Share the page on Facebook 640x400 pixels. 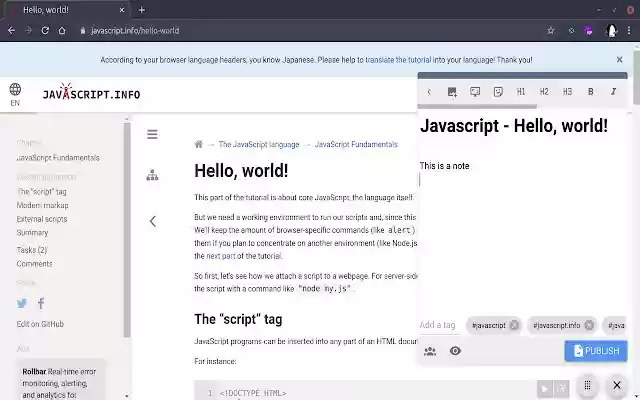41,303
